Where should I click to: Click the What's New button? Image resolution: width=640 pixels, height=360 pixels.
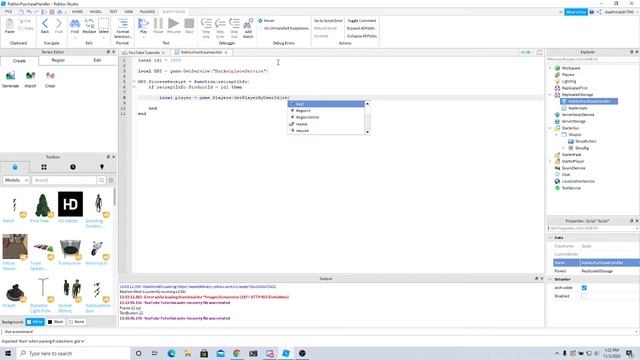[576, 12]
